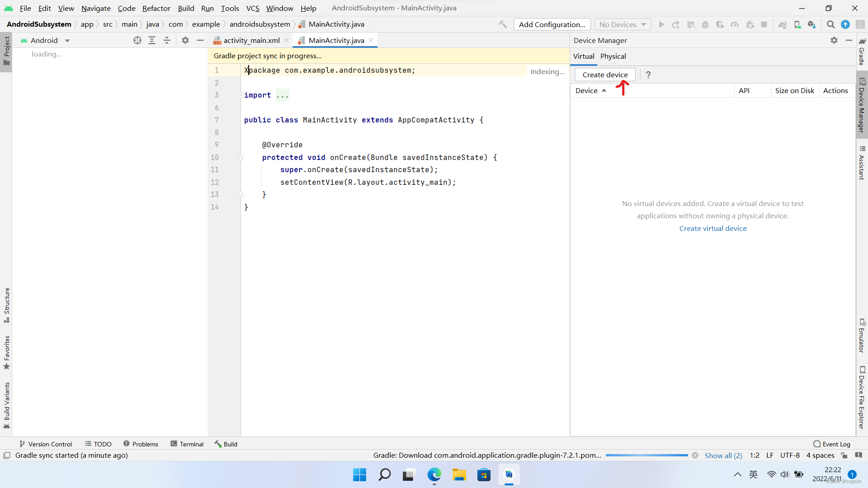Collapse the onCreate method fold marker
This screenshot has width=868, height=488.
point(241,158)
